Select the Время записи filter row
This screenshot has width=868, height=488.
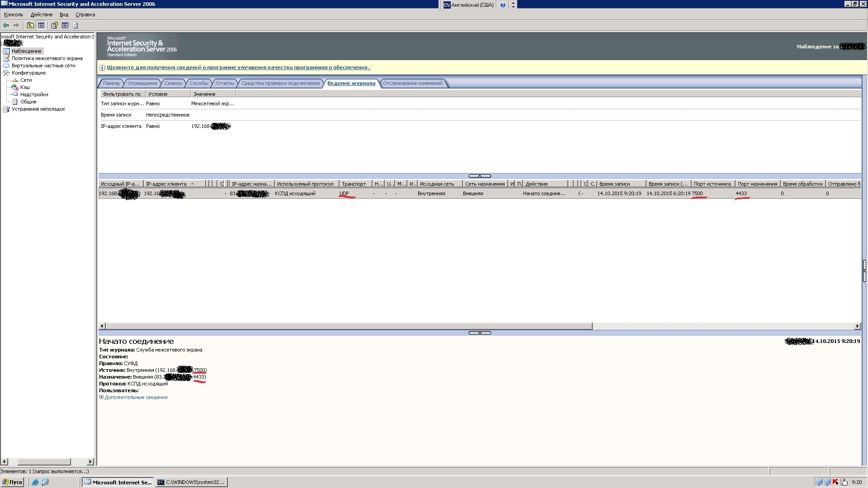click(x=479, y=115)
